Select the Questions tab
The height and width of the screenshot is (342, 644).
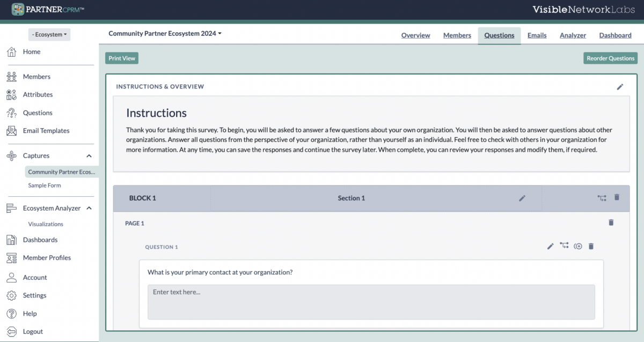499,35
